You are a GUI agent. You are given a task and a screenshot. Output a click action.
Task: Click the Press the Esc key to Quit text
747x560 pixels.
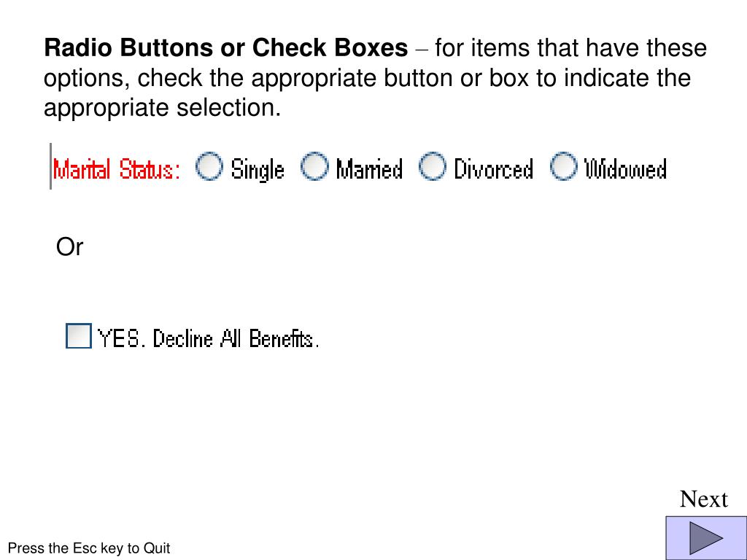coord(89,548)
